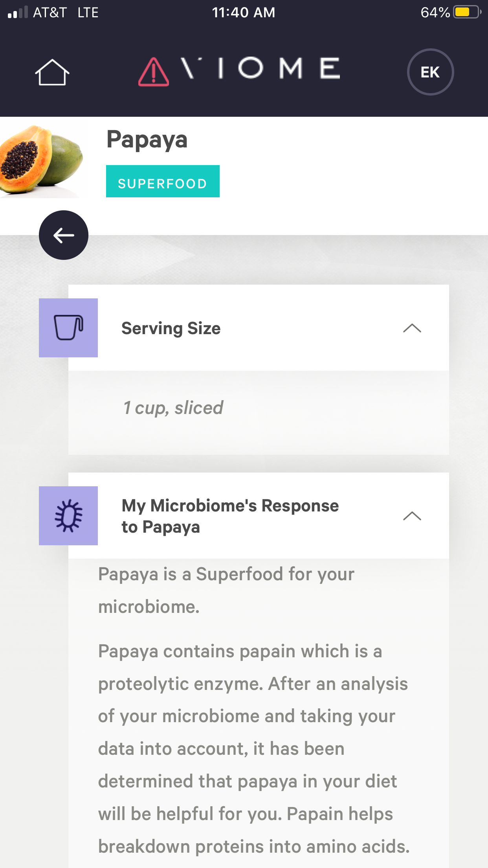Collapse the Serving Size section chevron
This screenshot has height=868, width=488.
[x=412, y=328]
